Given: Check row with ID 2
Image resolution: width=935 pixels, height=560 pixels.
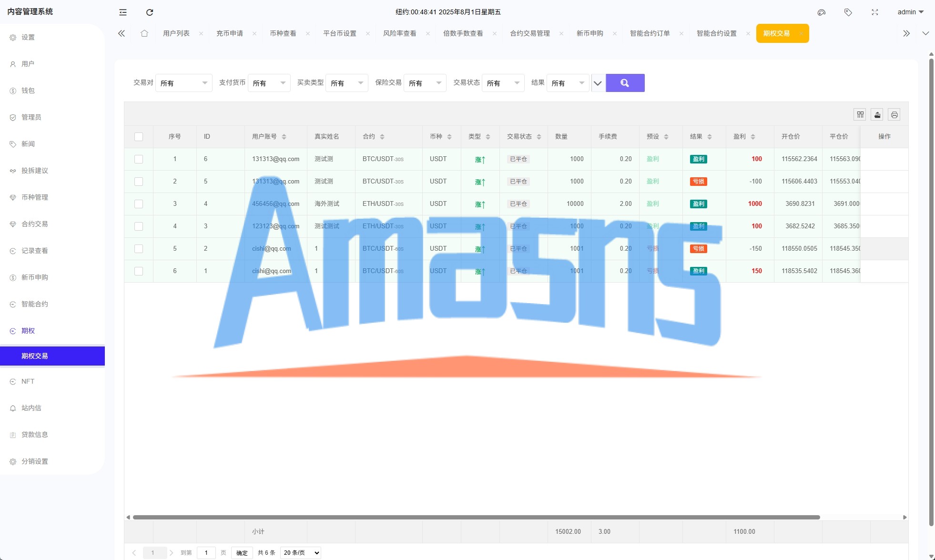Looking at the screenshot, I should (139, 249).
